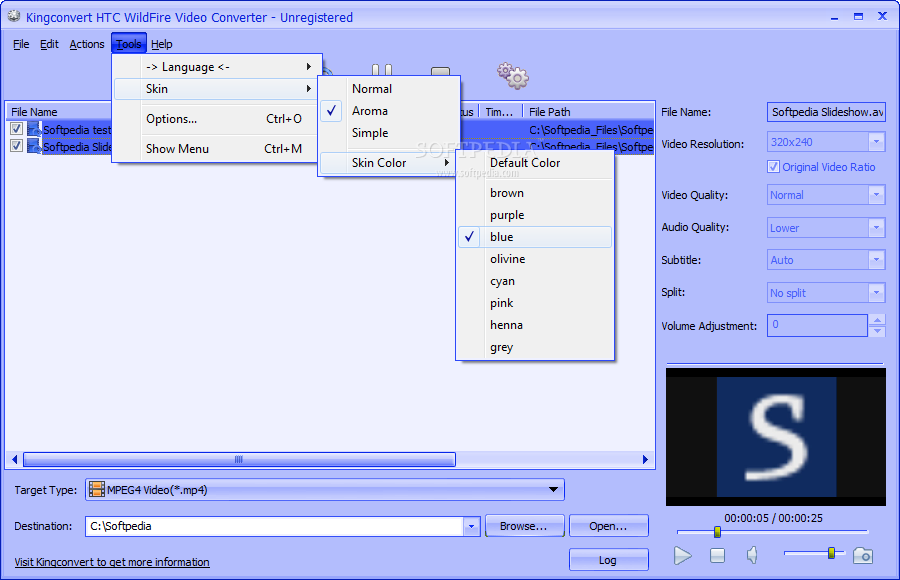Viewport: 900px width, 580px height.
Task: Uncheck the Softpedia test file checkbox
Action: point(17,129)
